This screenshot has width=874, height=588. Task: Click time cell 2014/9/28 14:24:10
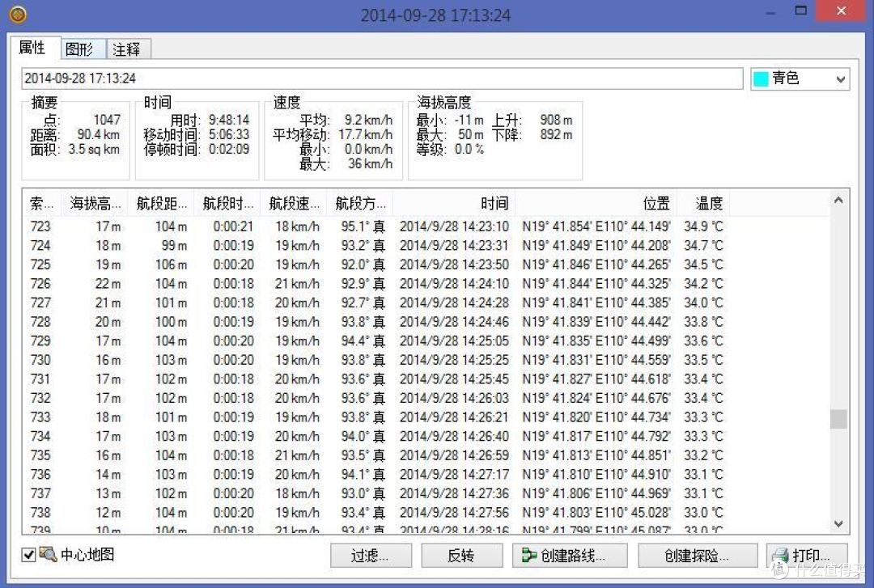pos(454,284)
